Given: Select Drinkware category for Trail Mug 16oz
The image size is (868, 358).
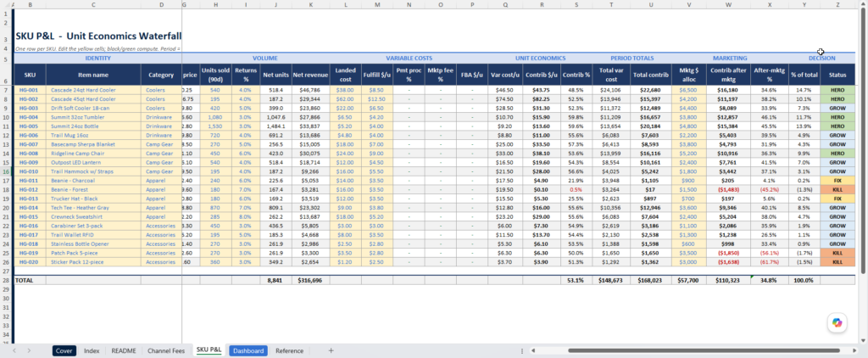Looking at the screenshot, I should [x=161, y=135].
